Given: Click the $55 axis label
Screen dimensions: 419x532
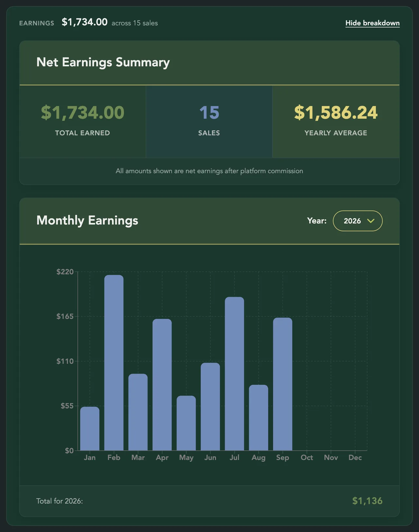Looking at the screenshot, I should [x=67, y=406].
